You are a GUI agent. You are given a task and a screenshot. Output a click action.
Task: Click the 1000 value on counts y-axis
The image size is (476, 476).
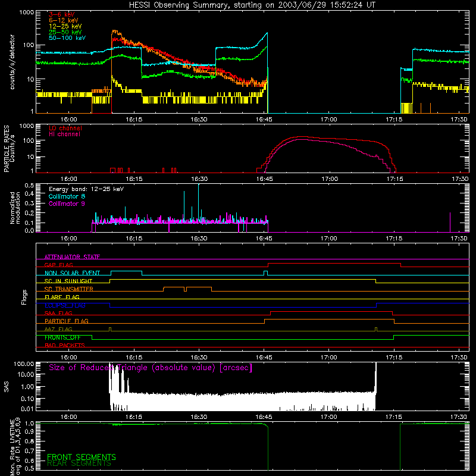point(26,12)
